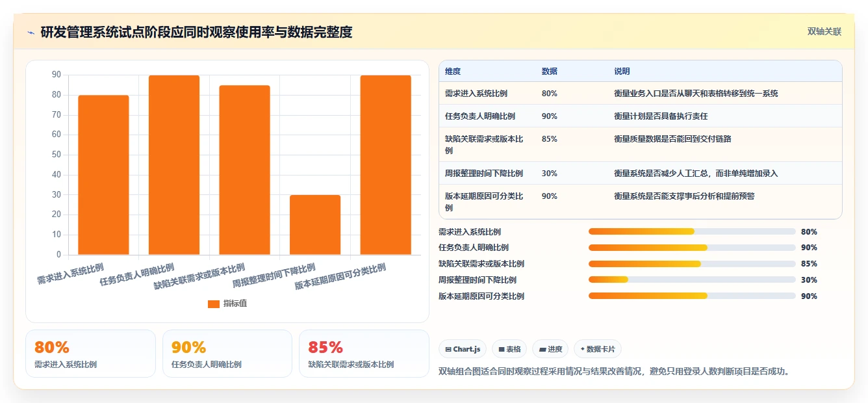Click table cell 缺陷关联需求或版本比例

click(484, 144)
